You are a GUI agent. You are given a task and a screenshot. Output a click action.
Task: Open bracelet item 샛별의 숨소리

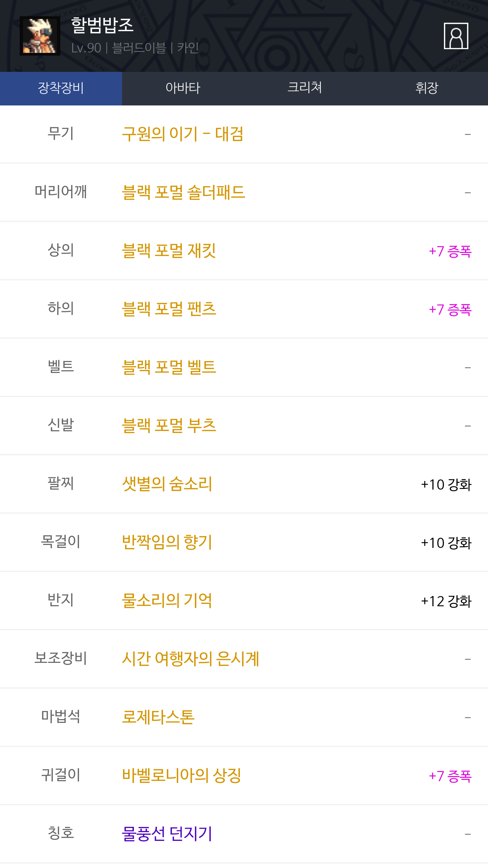pyautogui.click(x=167, y=484)
